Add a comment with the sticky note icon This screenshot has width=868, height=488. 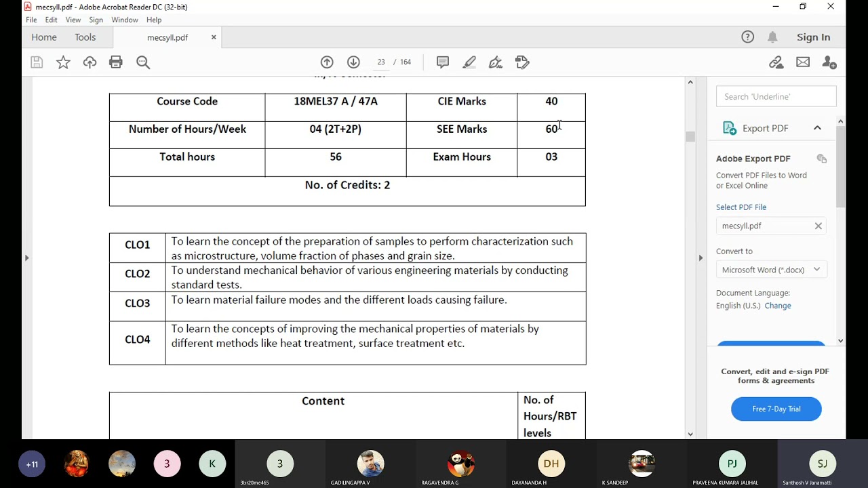tap(443, 62)
